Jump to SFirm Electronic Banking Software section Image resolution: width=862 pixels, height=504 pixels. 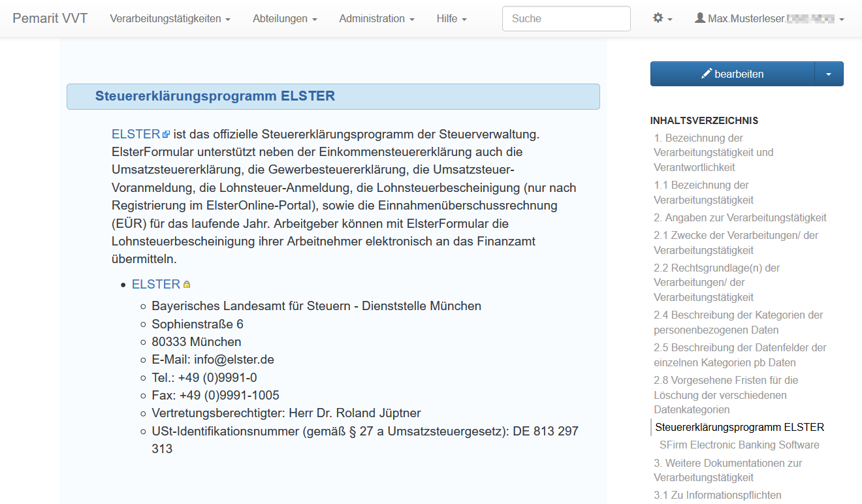click(739, 445)
